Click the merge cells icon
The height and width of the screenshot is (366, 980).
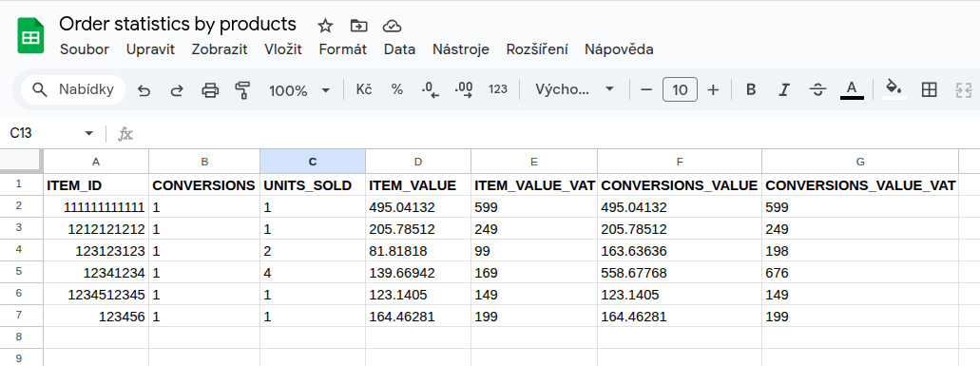click(964, 90)
